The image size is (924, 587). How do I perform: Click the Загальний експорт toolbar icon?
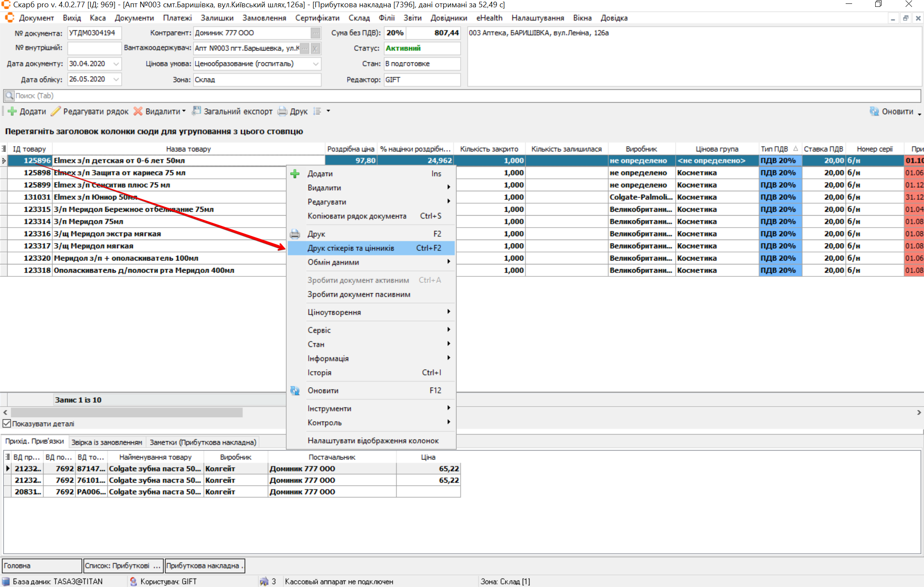tap(196, 111)
